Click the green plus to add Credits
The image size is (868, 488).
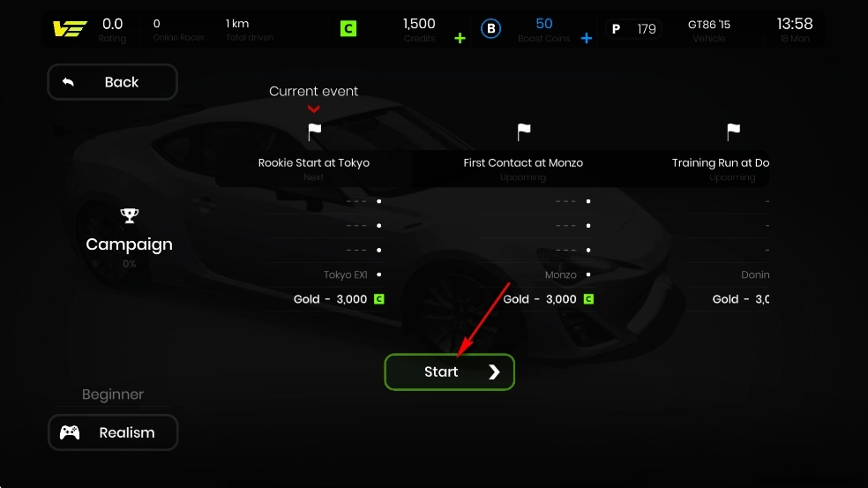click(x=460, y=38)
